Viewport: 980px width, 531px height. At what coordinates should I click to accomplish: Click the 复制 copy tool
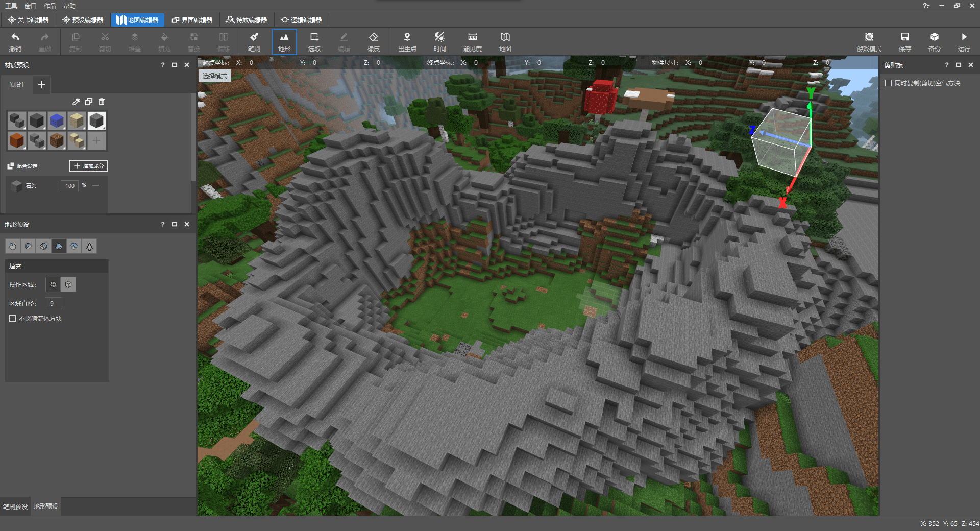(76, 42)
